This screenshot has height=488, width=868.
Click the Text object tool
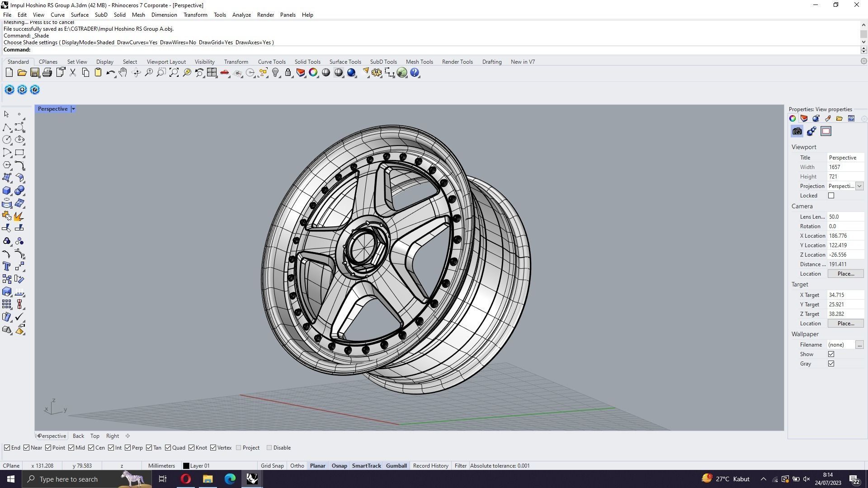point(7,267)
